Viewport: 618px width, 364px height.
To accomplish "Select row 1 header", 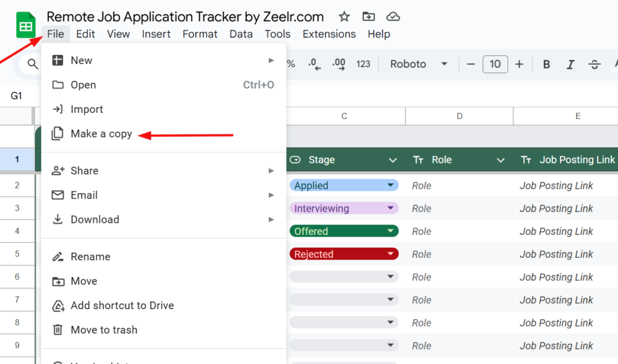I will (17, 159).
